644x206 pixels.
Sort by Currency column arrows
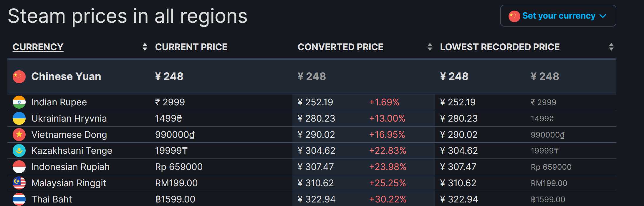145,47
